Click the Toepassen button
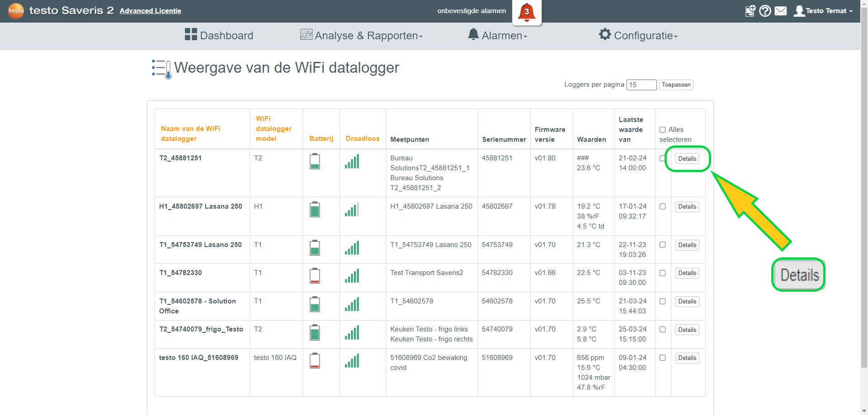The image size is (868, 415). [676, 85]
